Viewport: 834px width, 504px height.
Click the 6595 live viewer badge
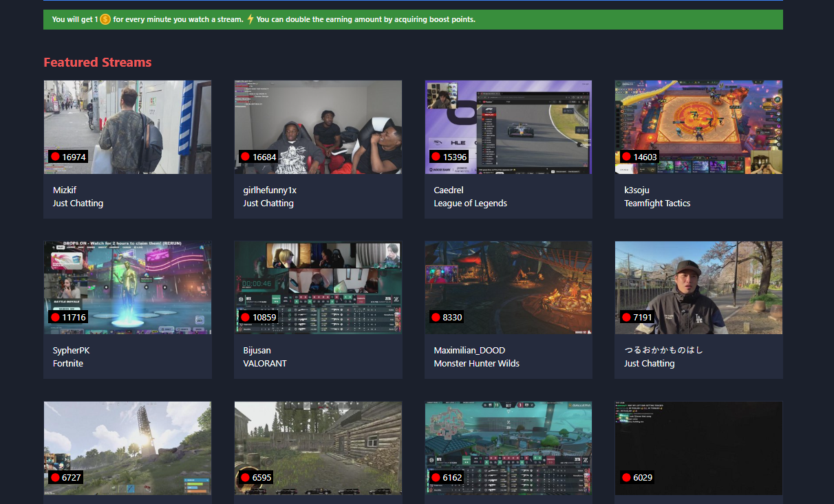pos(256,477)
